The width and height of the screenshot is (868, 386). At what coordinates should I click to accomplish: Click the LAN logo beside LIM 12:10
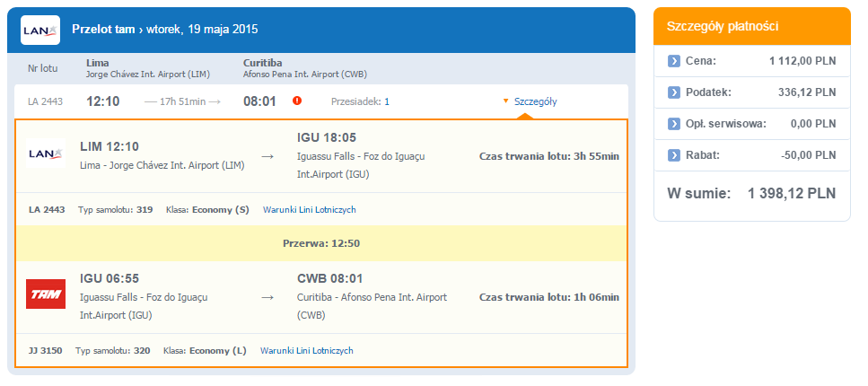pyautogui.click(x=46, y=153)
